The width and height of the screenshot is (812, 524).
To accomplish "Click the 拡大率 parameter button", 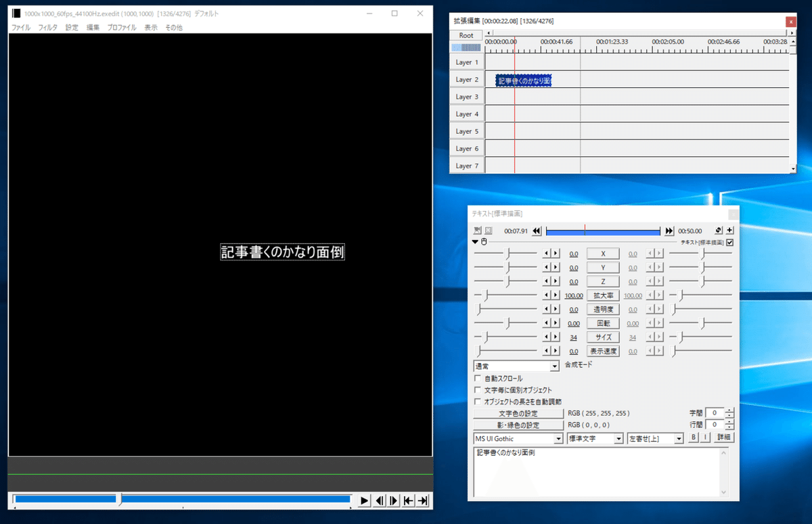I will [x=603, y=295].
